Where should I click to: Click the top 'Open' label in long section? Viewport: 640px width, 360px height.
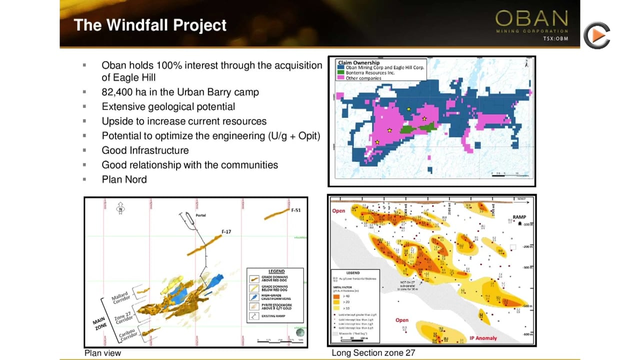point(339,211)
